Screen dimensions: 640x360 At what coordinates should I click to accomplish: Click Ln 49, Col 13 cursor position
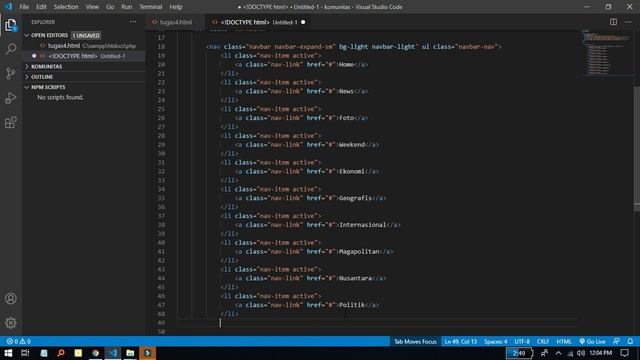click(460, 342)
